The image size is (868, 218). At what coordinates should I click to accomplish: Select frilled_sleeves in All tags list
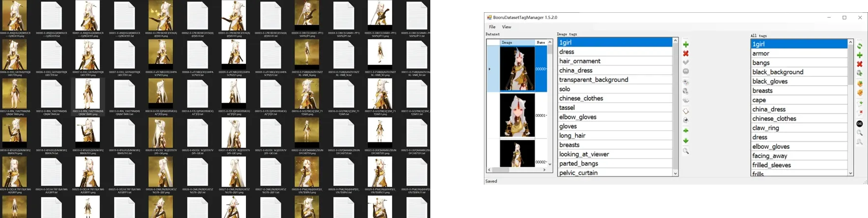click(799, 165)
